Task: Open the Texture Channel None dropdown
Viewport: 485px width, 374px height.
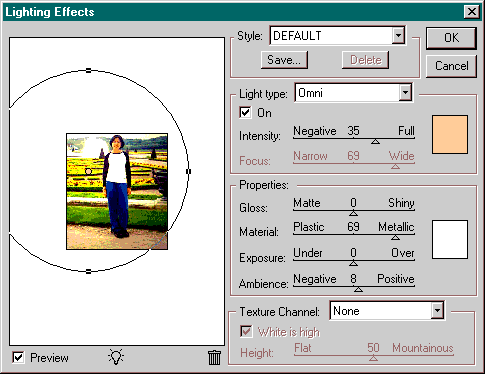Action: (x=387, y=311)
